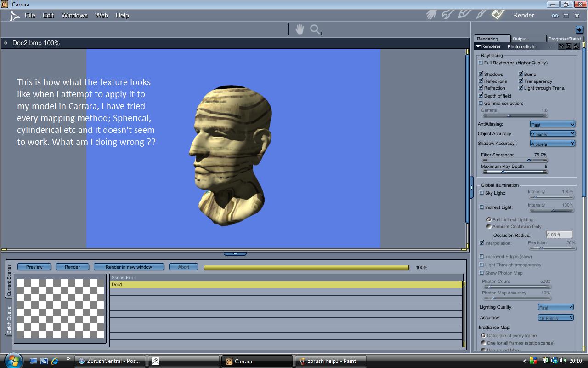This screenshot has width=588, height=368.
Task: Switch to ZBrush taskbar button with figure icon
Action: [184, 361]
